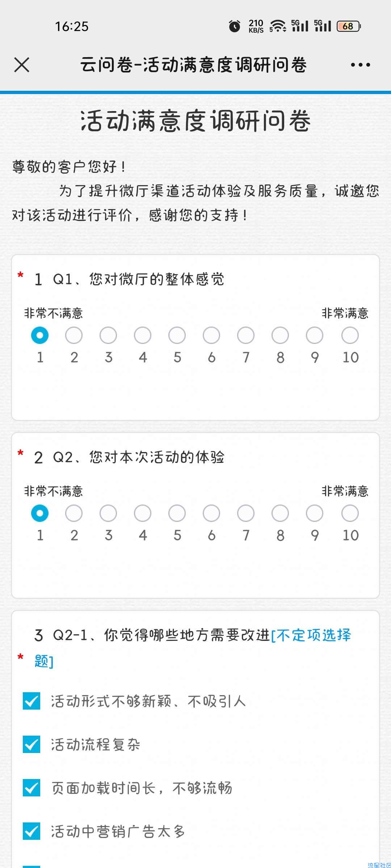The height and width of the screenshot is (868, 391).
Task: Tap the 不定项选择题 blue label
Action: tap(193, 648)
